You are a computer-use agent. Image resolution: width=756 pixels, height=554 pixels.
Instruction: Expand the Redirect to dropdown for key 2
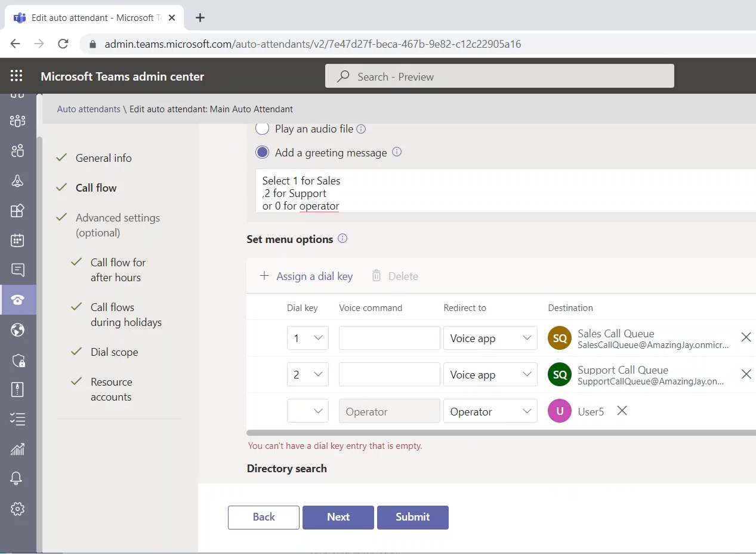[490, 375]
